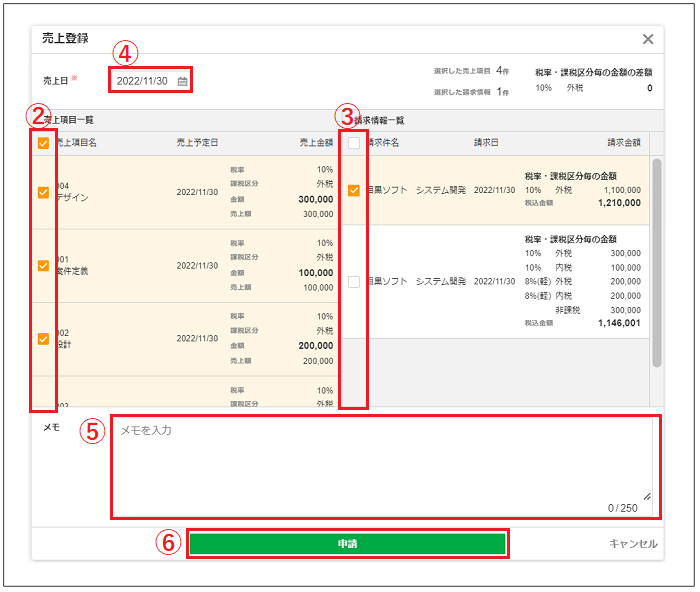Grab the メモ textarea resize handle
The height and width of the screenshot is (592, 700).
click(x=647, y=496)
